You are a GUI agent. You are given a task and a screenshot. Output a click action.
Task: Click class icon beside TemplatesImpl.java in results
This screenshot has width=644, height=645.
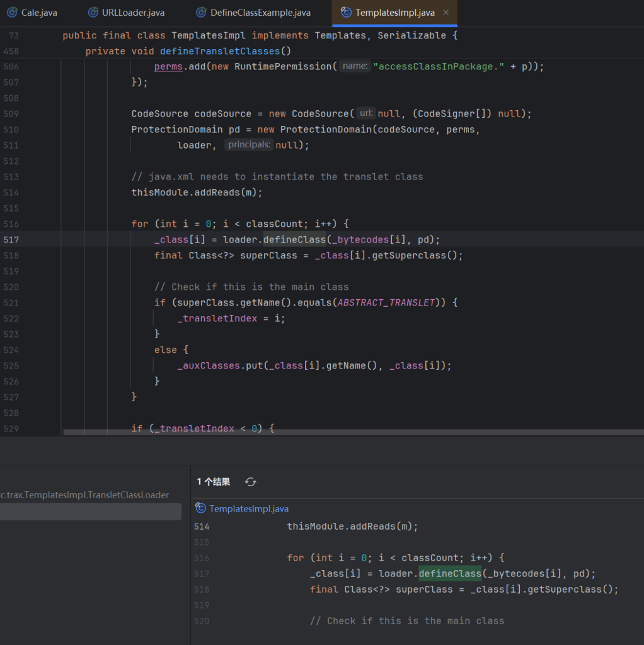[201, 508]
